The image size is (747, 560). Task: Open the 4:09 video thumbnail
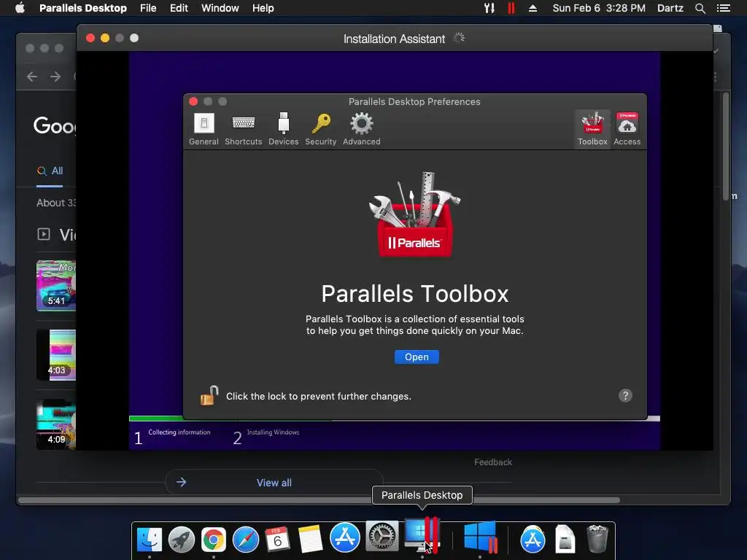[x=55, y=424]
